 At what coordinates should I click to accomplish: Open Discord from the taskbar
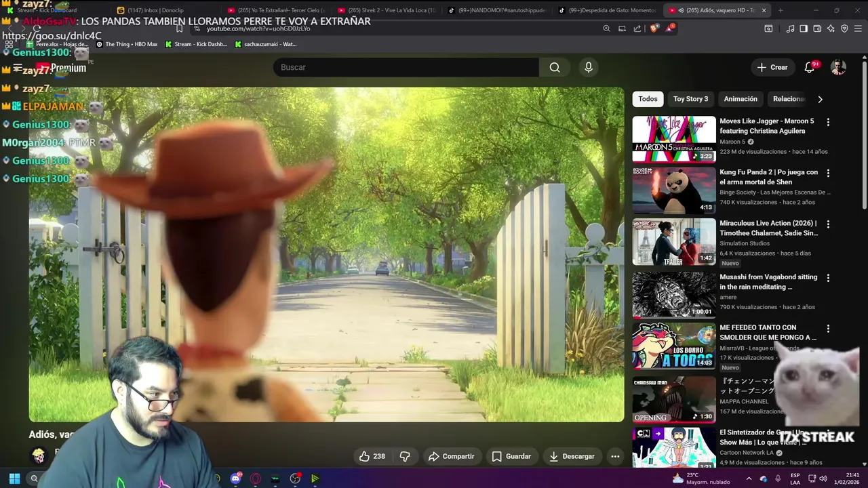235,479
